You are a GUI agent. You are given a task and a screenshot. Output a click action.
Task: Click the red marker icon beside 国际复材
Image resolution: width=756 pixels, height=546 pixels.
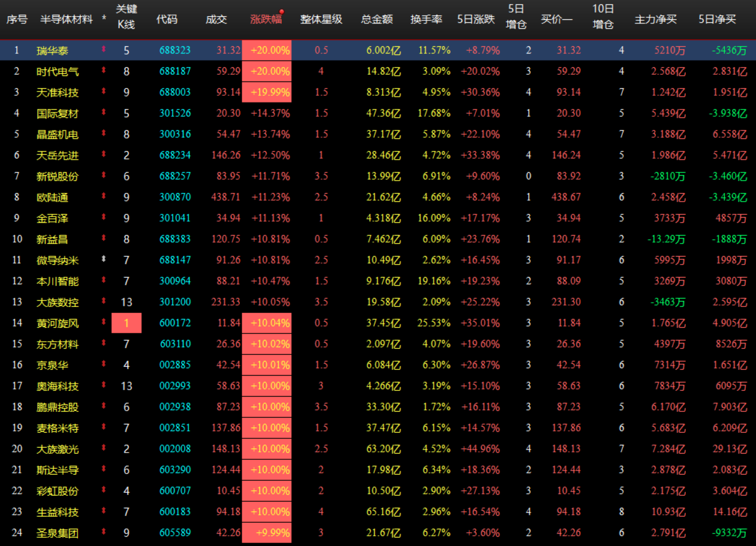point(104,113)
